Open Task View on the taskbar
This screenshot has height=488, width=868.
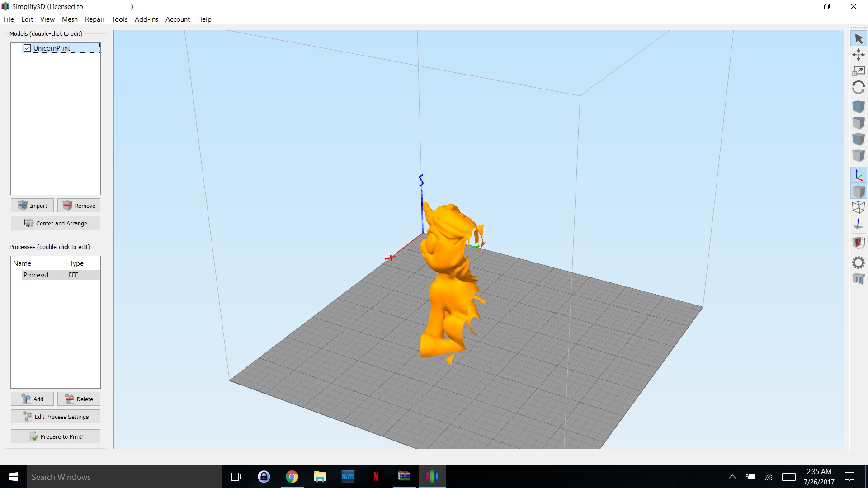tap(235, 477)
